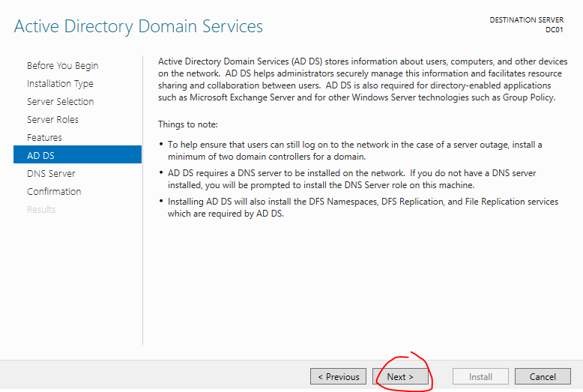Click the bullet about DFS Namespaces installation
This screenshot has height=392, width=583.
363,208
